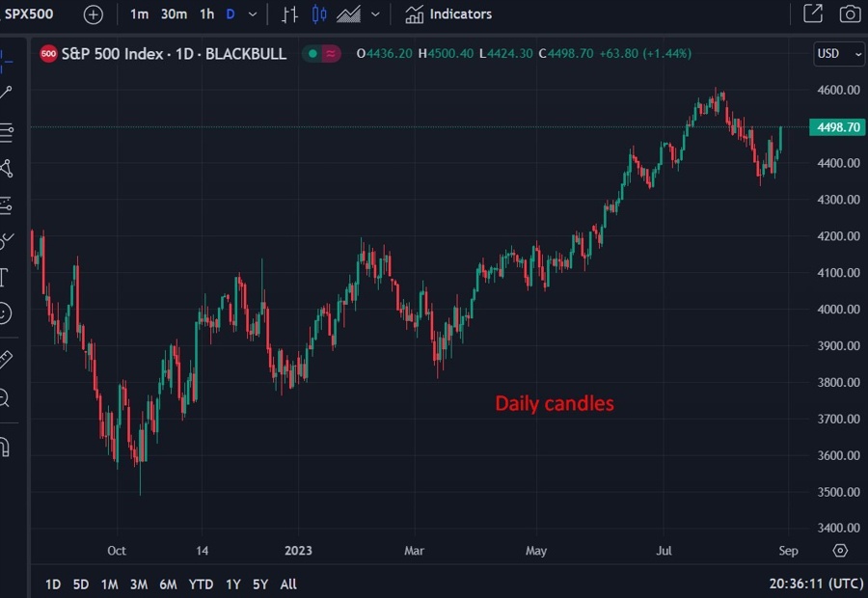Screen dimensions: 868x598
Task: Toggle the green market status indicator
Action: point(312,54)
